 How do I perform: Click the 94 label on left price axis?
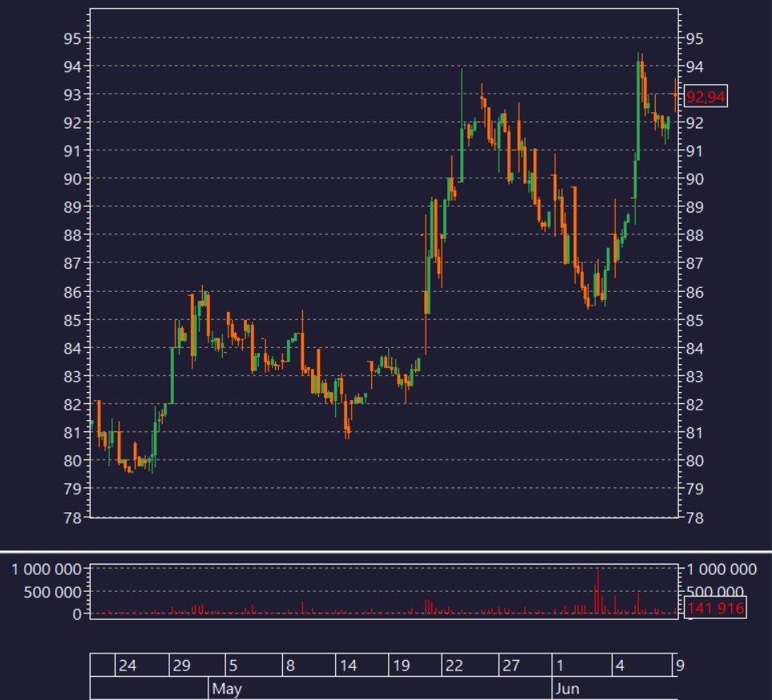(72, 67)
